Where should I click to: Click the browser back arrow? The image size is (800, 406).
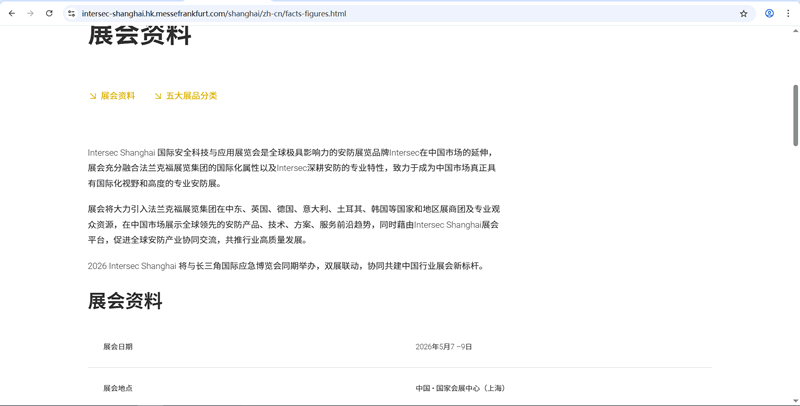click(12, 14)
